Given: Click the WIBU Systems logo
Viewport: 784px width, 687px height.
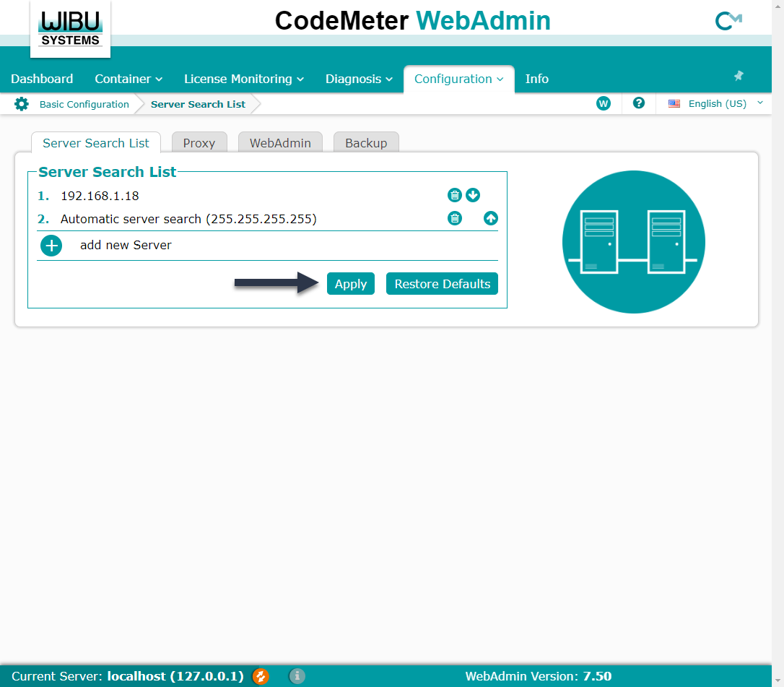Looking at the screenshot, I should pyautogui.click(x=71, y=29).
